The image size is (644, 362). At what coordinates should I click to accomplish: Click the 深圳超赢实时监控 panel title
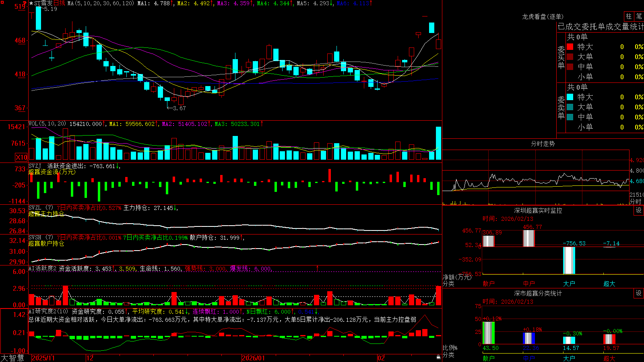[x=538, y=210]
